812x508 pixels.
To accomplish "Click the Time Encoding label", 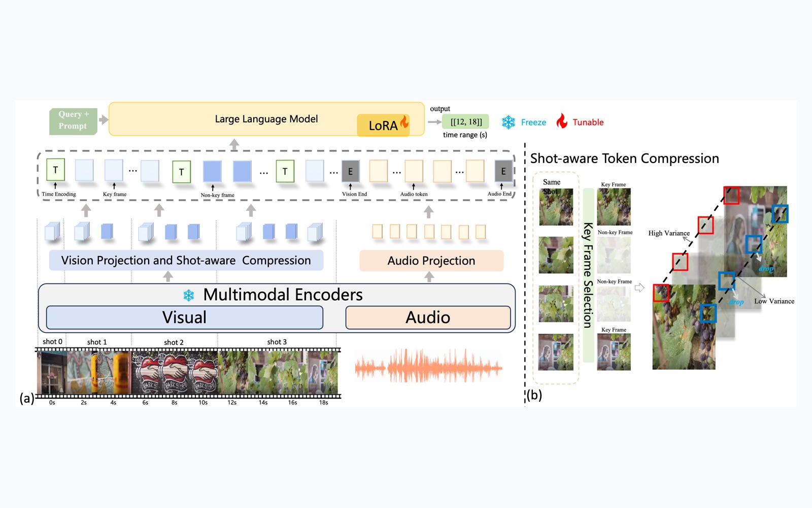I will [x=59, y=194].
